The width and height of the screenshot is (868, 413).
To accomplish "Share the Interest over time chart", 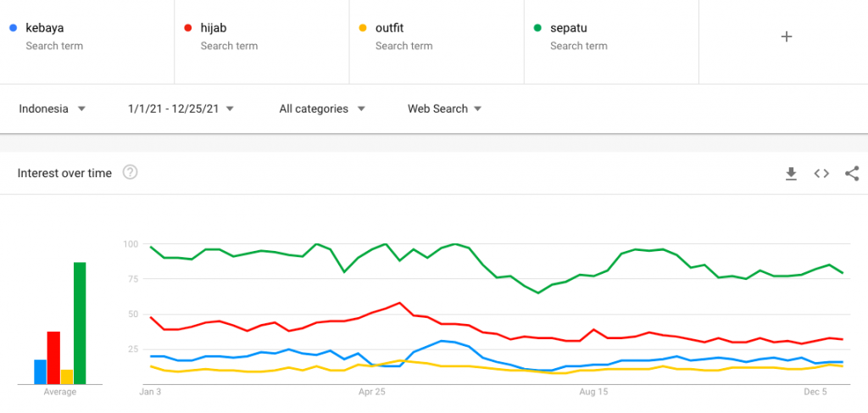I will tap(852, 174).
